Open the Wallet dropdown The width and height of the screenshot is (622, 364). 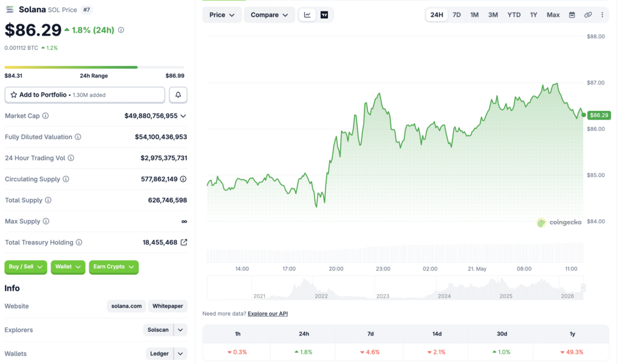point(68,267)
